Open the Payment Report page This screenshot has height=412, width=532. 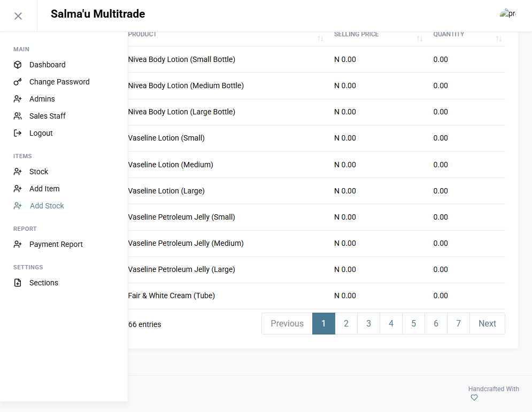56,244
